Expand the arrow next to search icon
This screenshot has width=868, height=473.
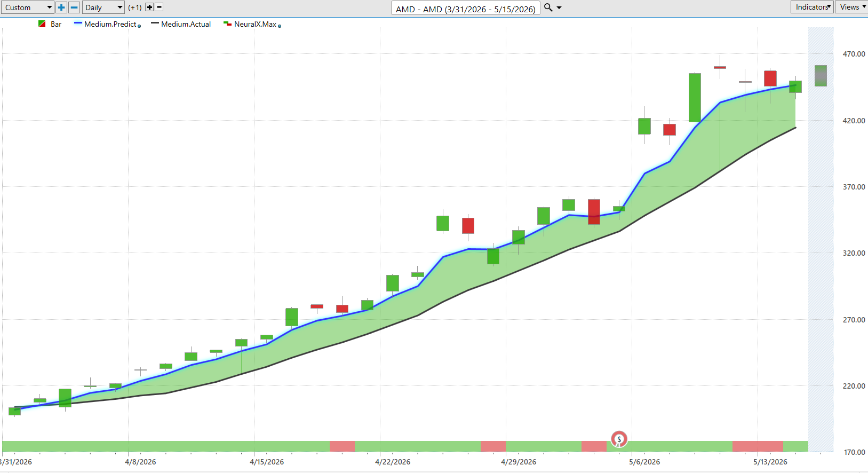pos(559,7)
